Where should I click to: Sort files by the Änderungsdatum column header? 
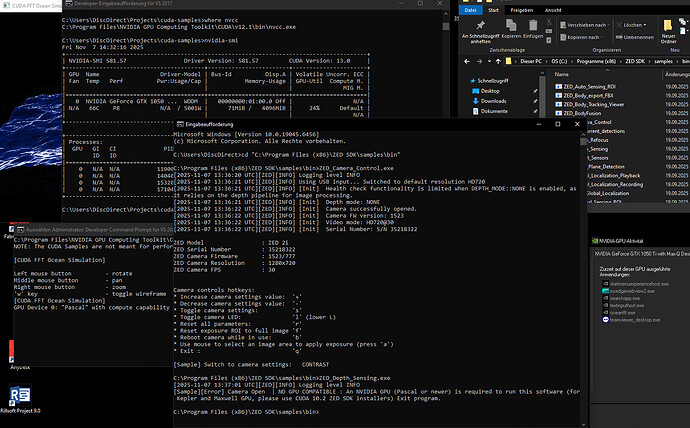pos(675,73)
